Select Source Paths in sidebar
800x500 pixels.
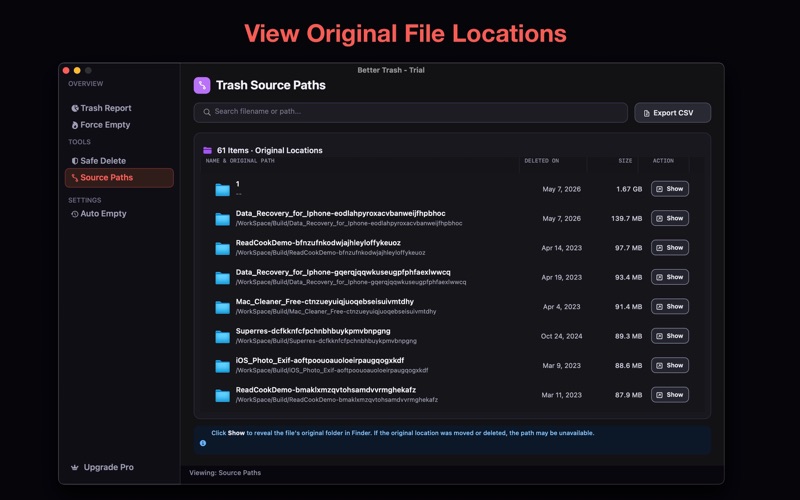(x=119, y=178)
